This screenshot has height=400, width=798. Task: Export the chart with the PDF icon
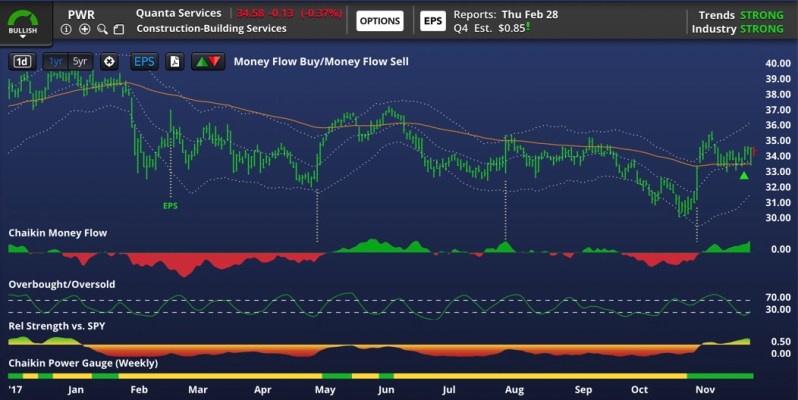pos(174,62)
